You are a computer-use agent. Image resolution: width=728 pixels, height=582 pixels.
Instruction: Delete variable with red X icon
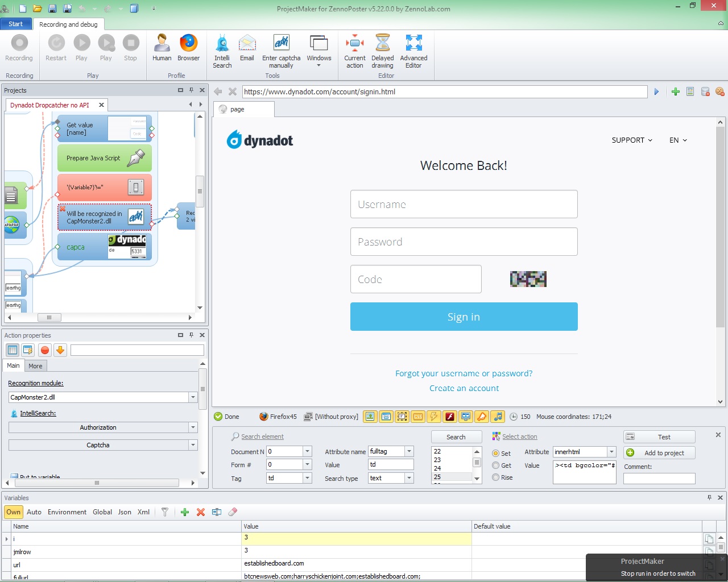[201, 512]
